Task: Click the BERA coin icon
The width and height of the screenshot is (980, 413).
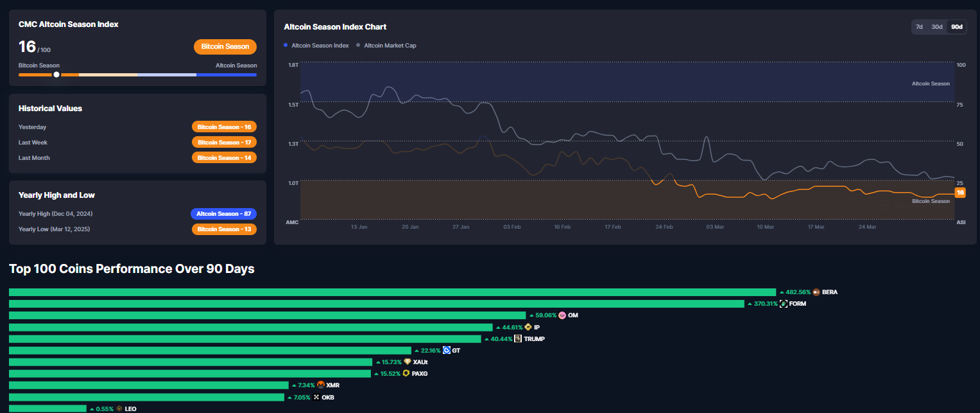Action: (x=816, y=292)
